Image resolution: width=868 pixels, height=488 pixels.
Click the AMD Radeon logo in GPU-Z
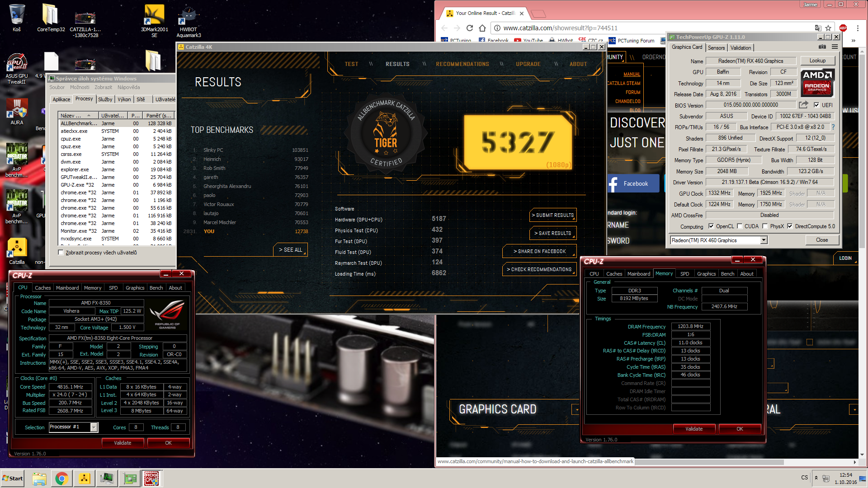(x=817, y=83)
